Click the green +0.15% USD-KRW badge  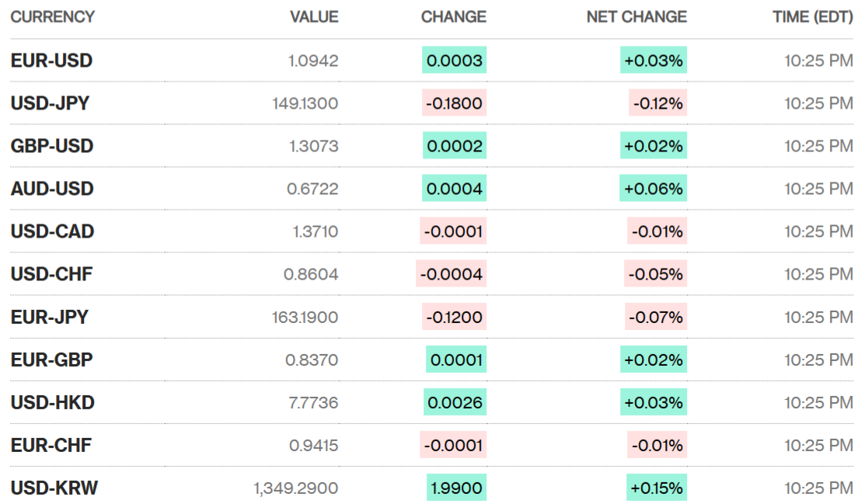pos(657,488)
